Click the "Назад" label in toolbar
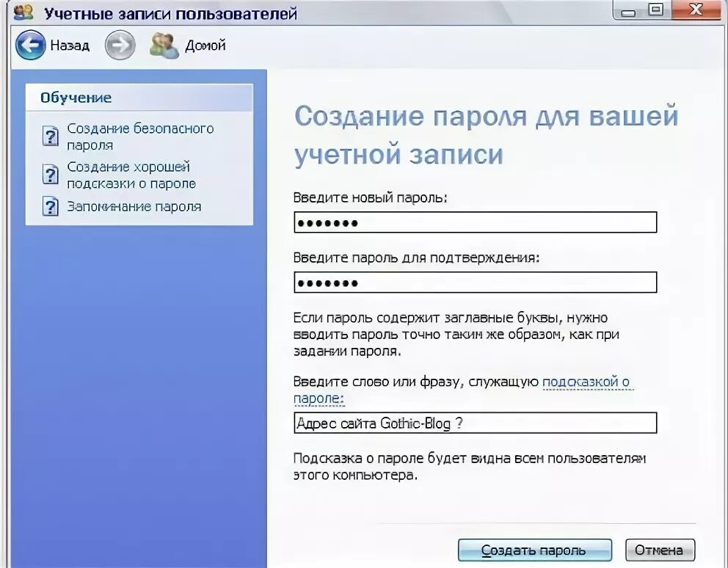The image size is (728, 568). (x=70, y=45)
